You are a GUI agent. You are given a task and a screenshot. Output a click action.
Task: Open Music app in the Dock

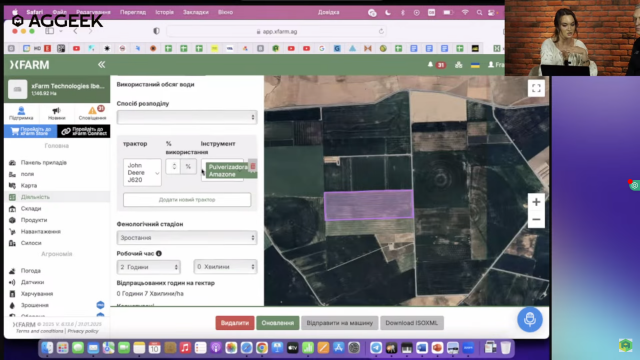185,348
